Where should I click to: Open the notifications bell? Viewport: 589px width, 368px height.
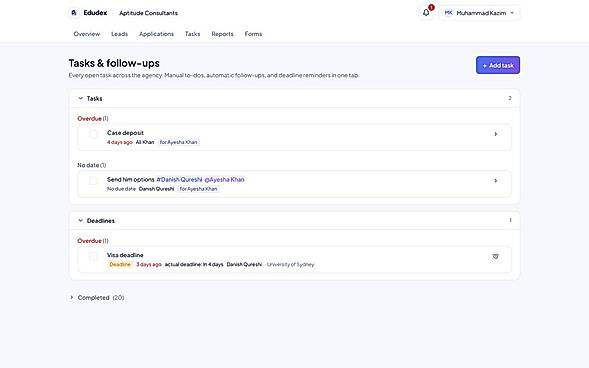pyautogui.click(x=426, y=13)
